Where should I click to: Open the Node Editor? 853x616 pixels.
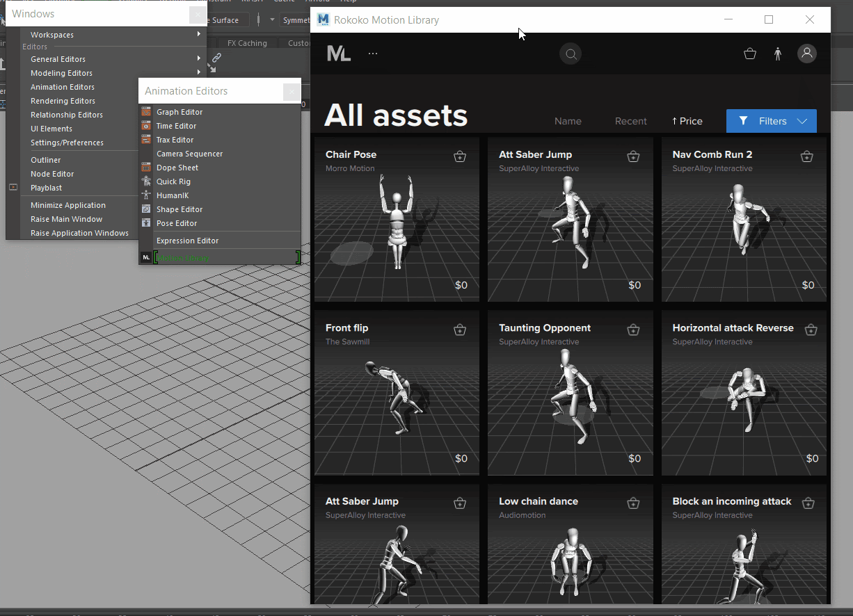(x=52, y=174)
